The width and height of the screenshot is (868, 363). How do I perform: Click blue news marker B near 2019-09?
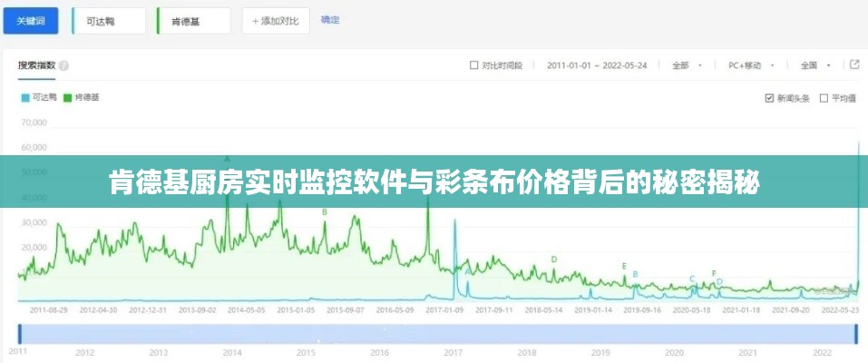point(635,274)
